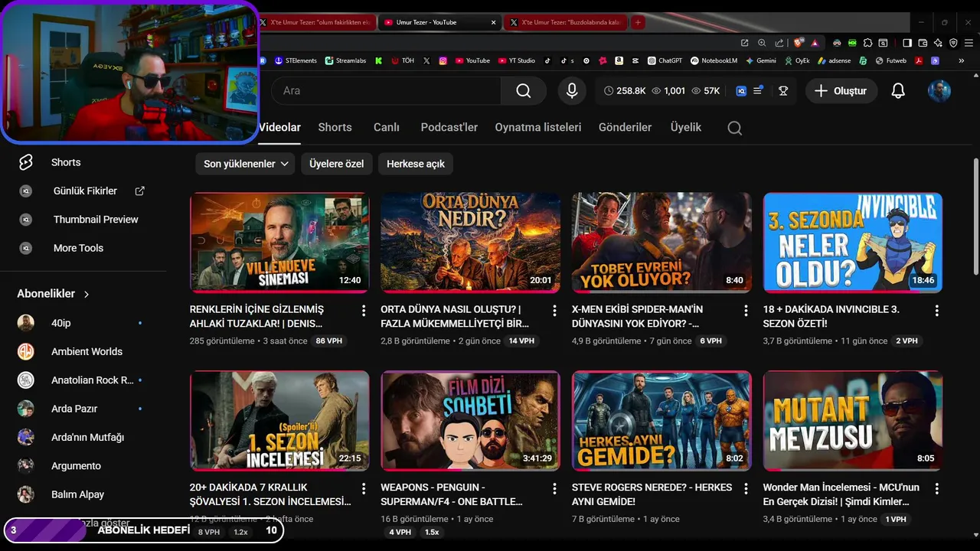Image resolution: width=980 pixels, height=551 pixels.
Task: Open the X bookmark icon in the bookmarks bar
Action: 426,60
